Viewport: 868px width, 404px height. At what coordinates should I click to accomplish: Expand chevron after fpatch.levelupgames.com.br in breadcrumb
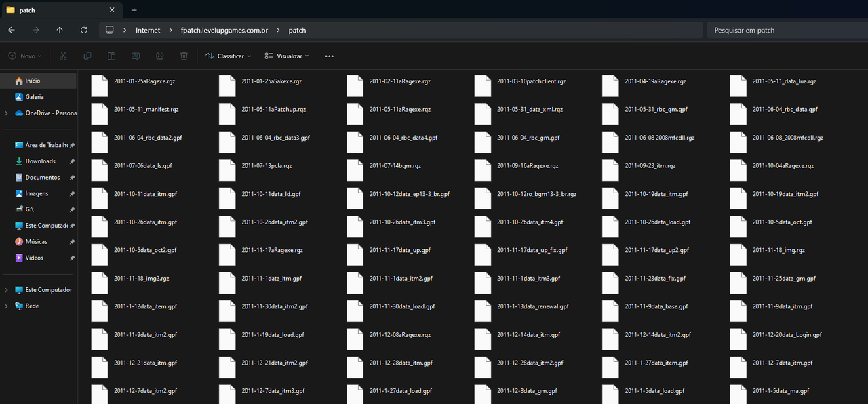tap(278, 30)
